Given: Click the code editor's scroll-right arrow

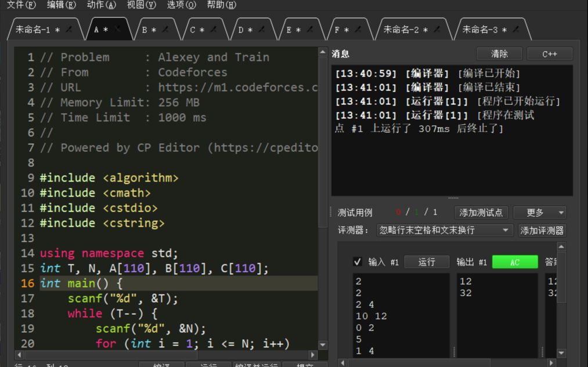Looking at the screenshot, I should pos(313,354).
